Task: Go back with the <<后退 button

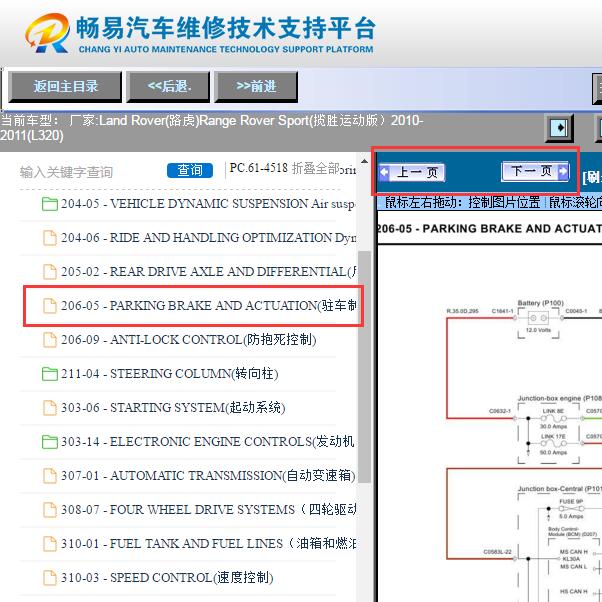Action: pyautogui.click(x=169, y=87)
